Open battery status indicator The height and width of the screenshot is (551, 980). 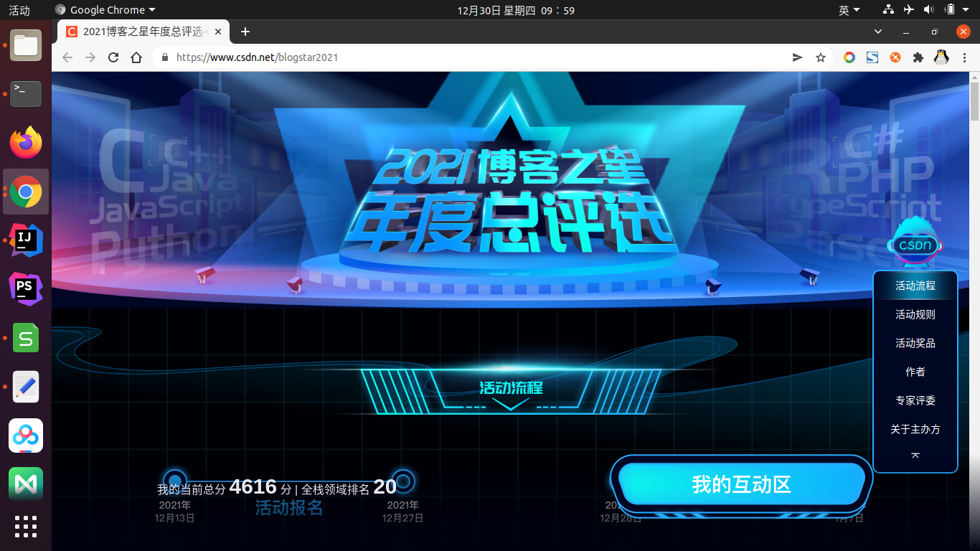[x=950, y=10]
